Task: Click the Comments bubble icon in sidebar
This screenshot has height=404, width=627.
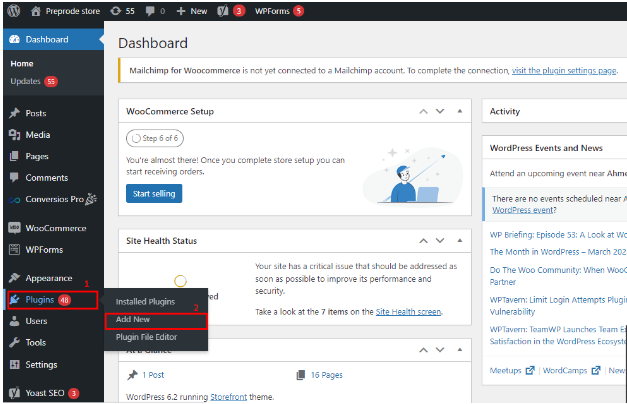Action: (x=14, y=177)
